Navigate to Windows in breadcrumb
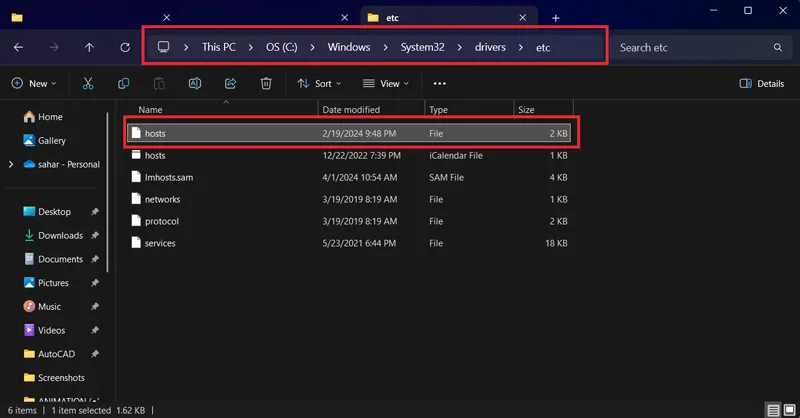 [349, 47]
